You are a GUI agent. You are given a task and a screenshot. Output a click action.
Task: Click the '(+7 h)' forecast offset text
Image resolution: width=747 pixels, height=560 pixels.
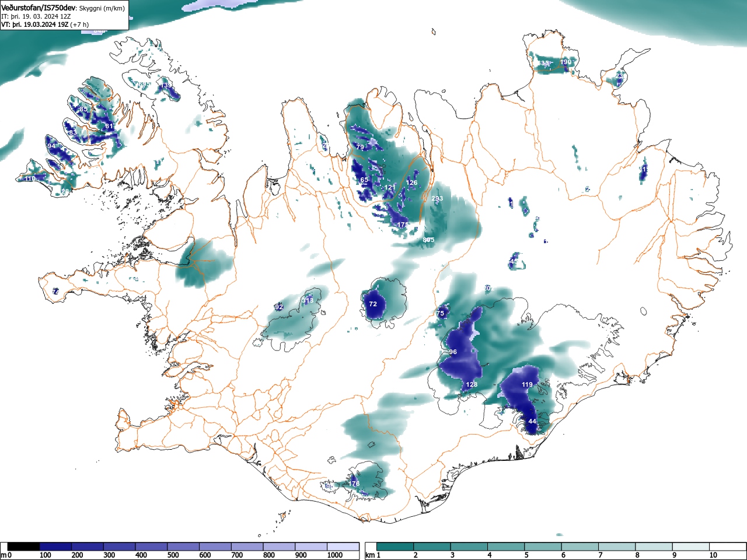[x=78, y=24]
